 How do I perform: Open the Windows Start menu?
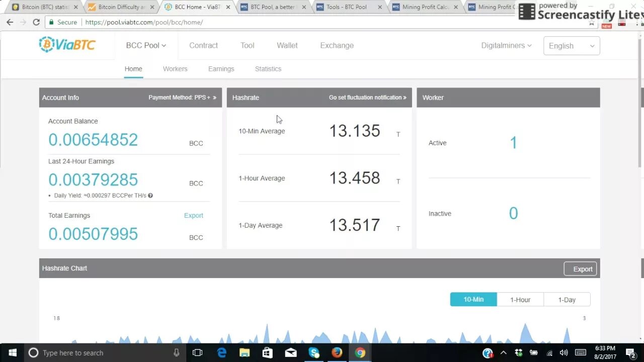tap(12, 352)
